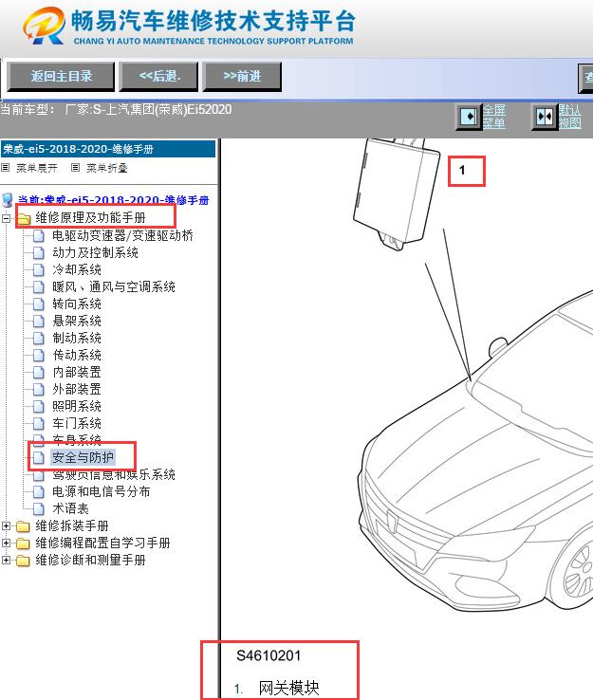Select the 维修诊断和测量手册 label
This screenshot has height=700, width=593.
[x=91, y=560]
